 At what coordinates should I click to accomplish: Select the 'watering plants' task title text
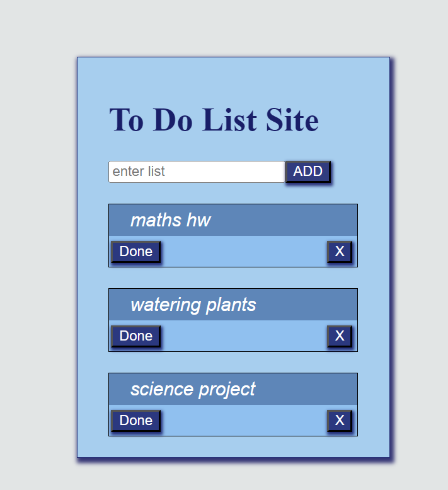point(193,305)
